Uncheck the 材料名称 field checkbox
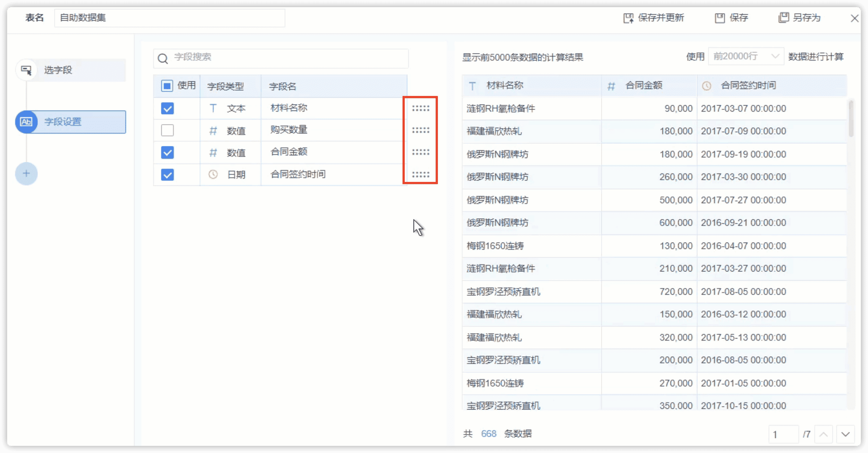Screen dimensions: 868x453 point(167,108)
